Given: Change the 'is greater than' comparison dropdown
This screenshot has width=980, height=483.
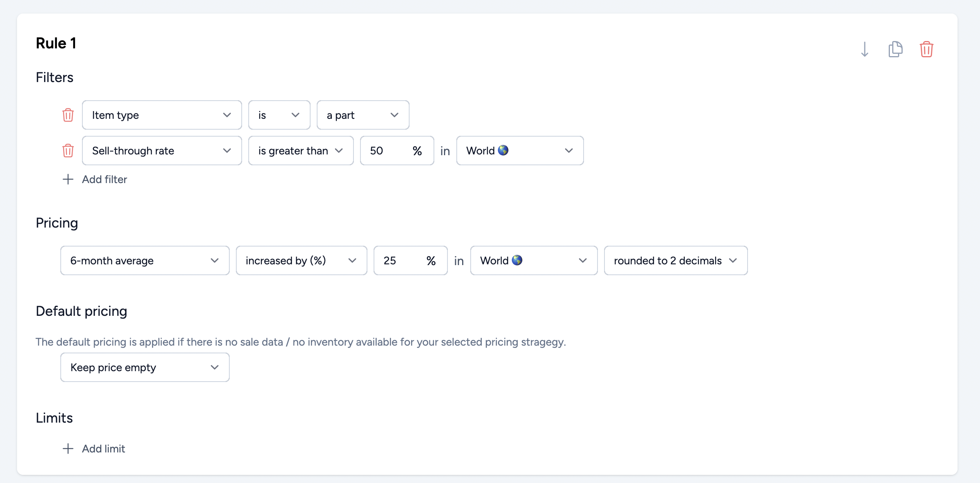Looking at the screenshot, I should [300, 151].
